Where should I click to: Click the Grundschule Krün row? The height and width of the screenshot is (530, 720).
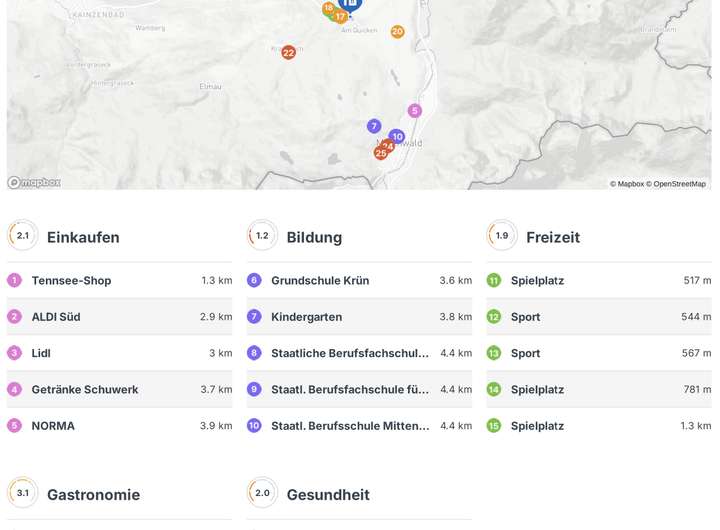point(359,281)
